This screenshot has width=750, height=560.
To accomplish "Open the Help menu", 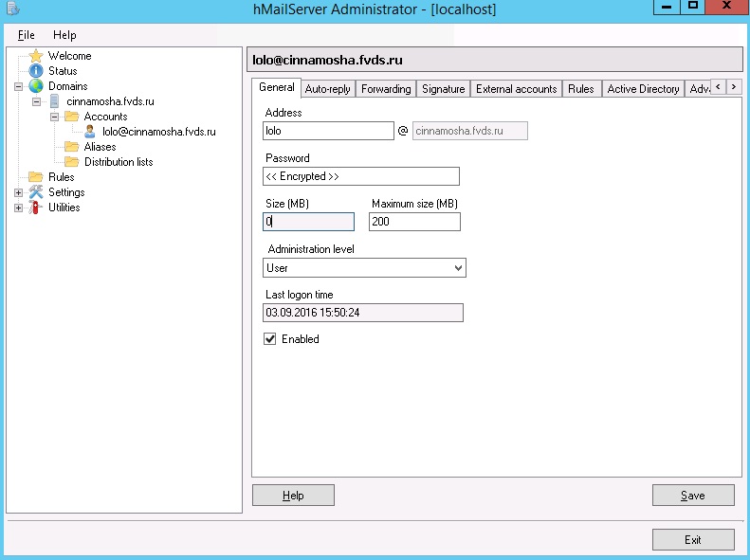I will (64, 35).
